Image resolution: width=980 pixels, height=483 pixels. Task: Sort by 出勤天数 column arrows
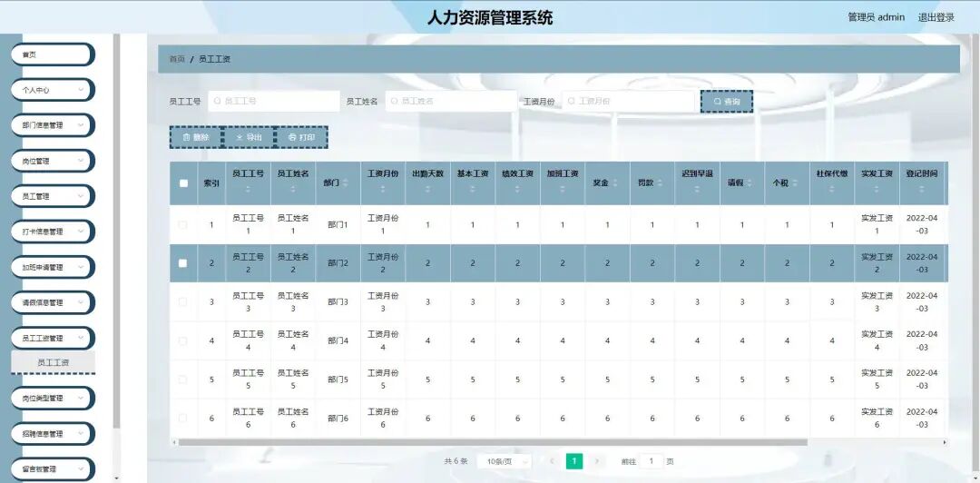click(427, 190)
